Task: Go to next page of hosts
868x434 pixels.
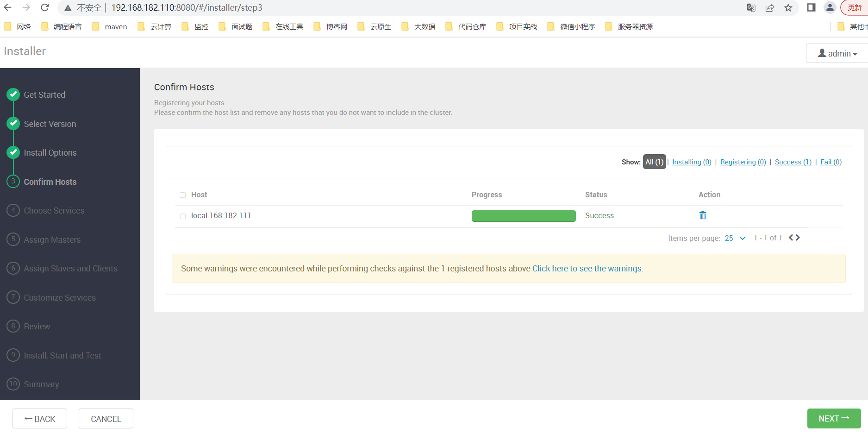Action: coord(798,238)
